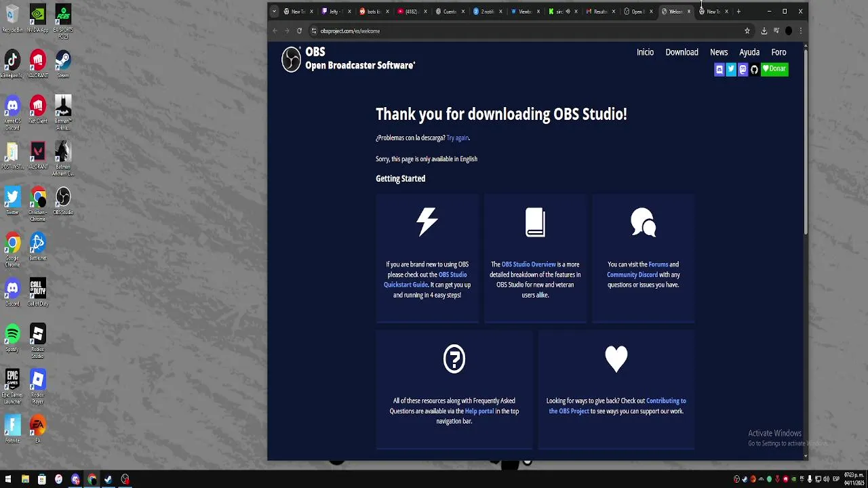Follow the Community Discord link
This screenshot has height=488, width=868.
pos(632,274)
